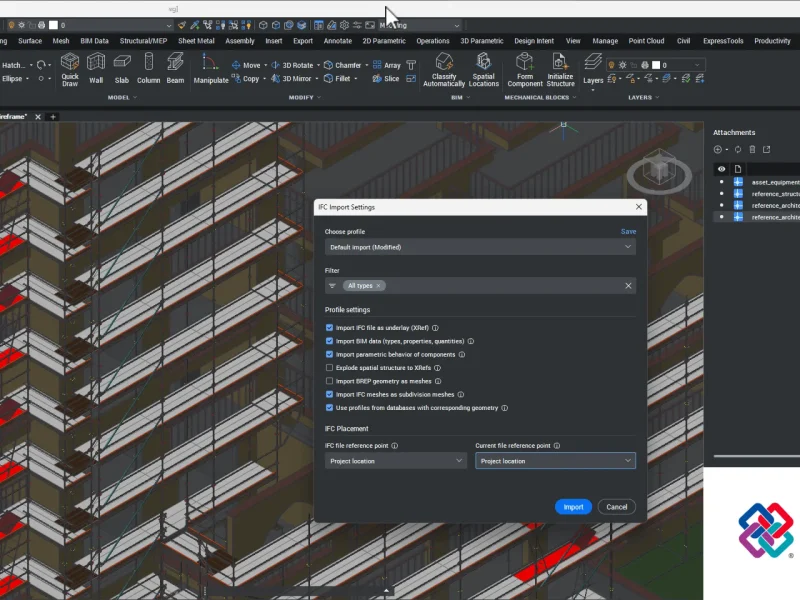Apply the Fillet tool
800x600 pixels.
[337, 79]
